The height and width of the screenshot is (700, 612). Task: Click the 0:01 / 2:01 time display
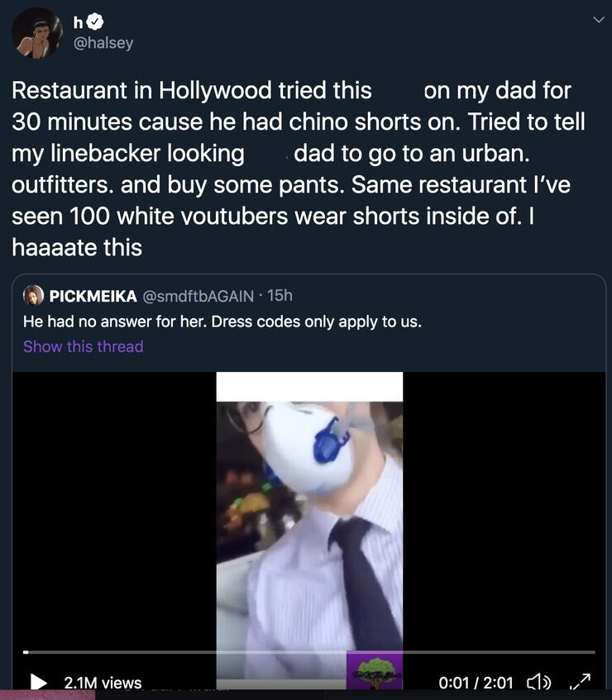(477, 683)
